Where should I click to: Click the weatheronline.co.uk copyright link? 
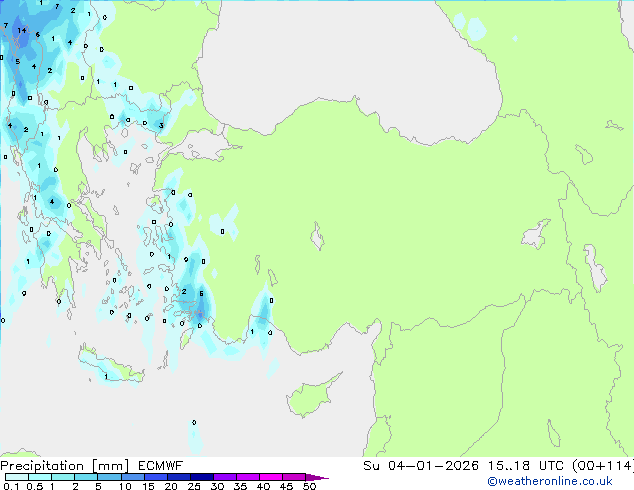[563, 481]
